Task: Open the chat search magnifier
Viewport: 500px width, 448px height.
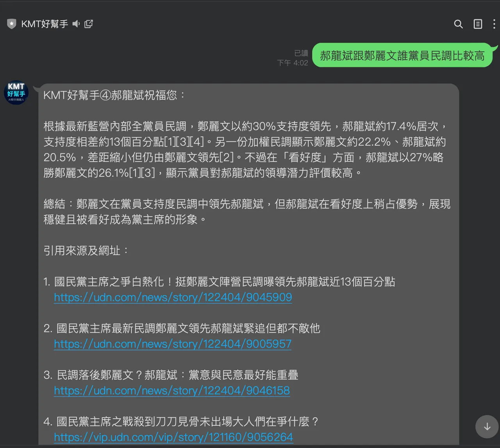Action: point(458,24)
